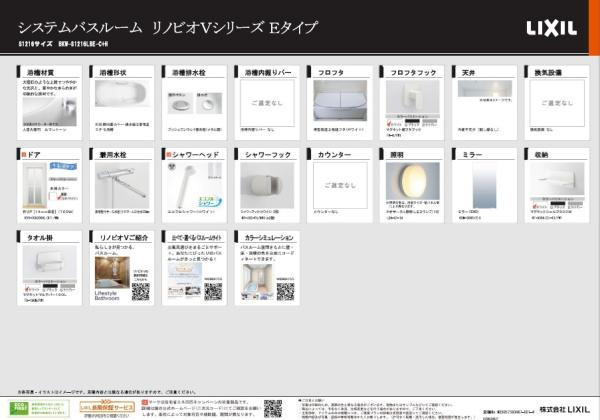Click the 照明 round light photo

412,181
